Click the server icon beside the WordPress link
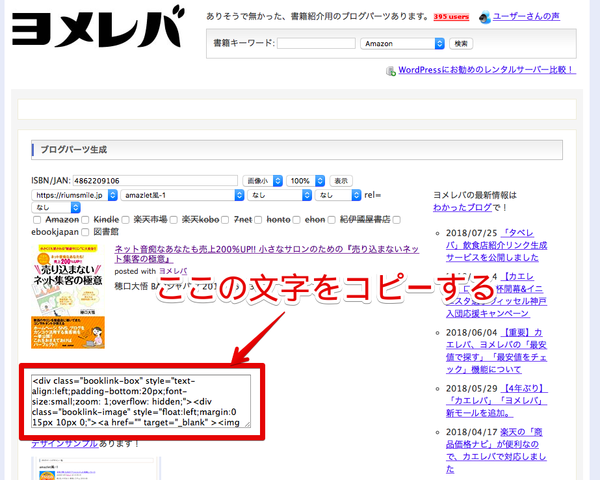600x480 pixels. click(391, 71)
